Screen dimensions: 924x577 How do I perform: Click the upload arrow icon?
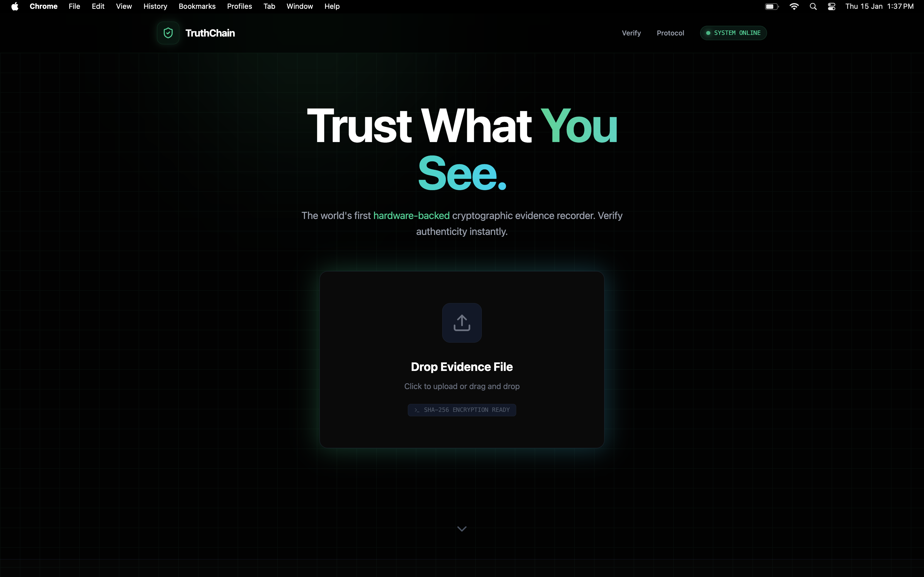(462, 323)
